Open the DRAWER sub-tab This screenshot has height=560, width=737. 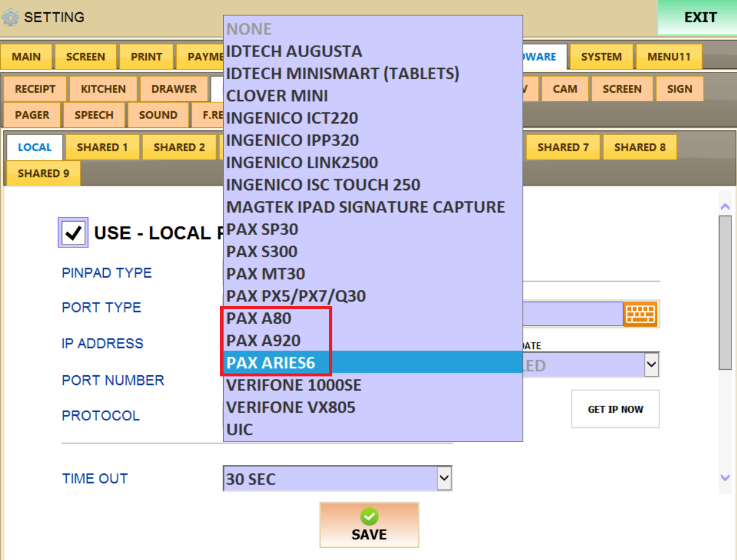(x=174, y=89)
